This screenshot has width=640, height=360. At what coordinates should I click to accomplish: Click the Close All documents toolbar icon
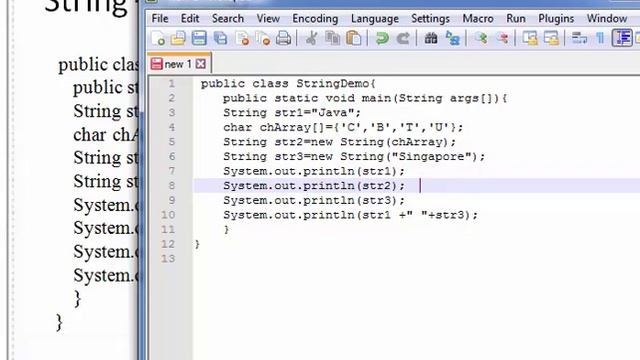(263, 38)
